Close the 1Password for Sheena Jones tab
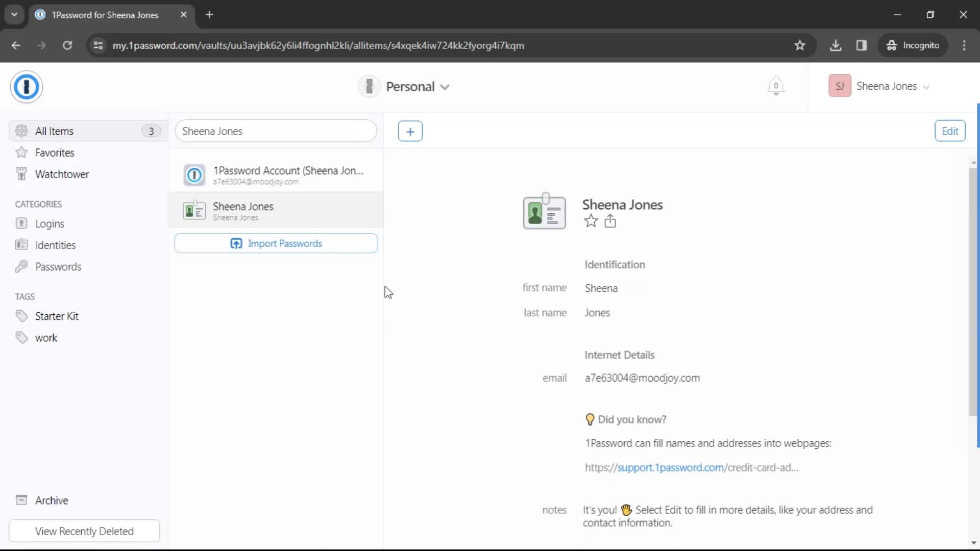 (184, 15)
